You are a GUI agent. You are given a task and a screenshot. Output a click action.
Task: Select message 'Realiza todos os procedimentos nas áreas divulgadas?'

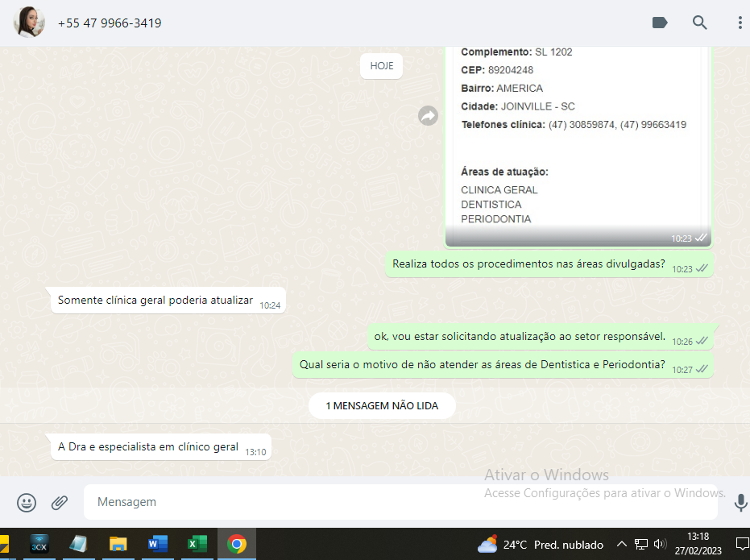point(549,264)
